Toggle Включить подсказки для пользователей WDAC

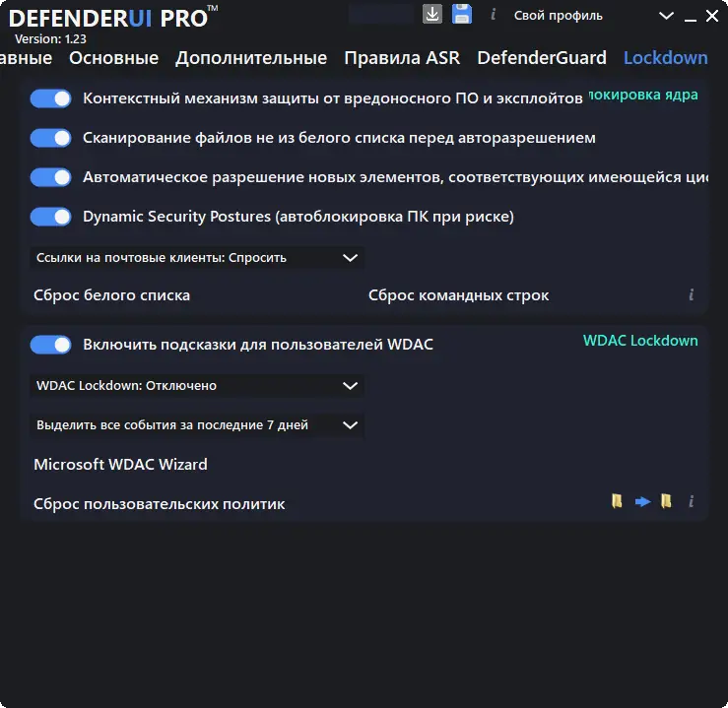50,345
